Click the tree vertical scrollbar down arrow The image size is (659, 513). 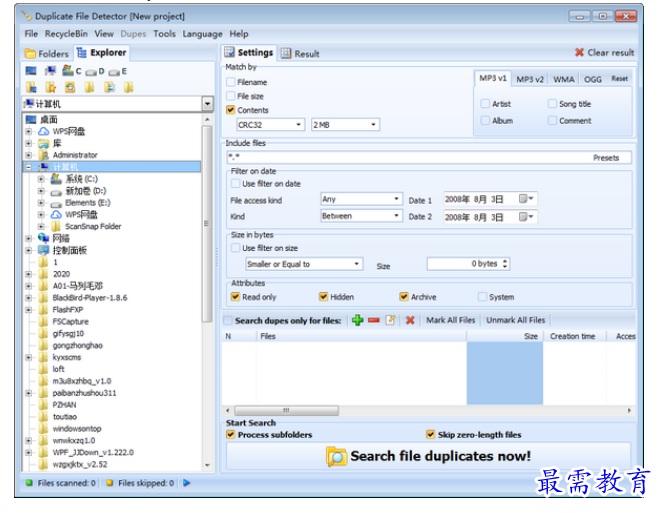(x=207, y=465)
